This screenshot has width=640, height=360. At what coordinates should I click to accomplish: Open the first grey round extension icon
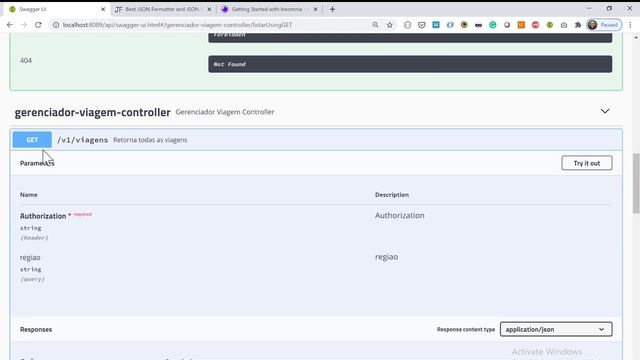coord(407,25)
